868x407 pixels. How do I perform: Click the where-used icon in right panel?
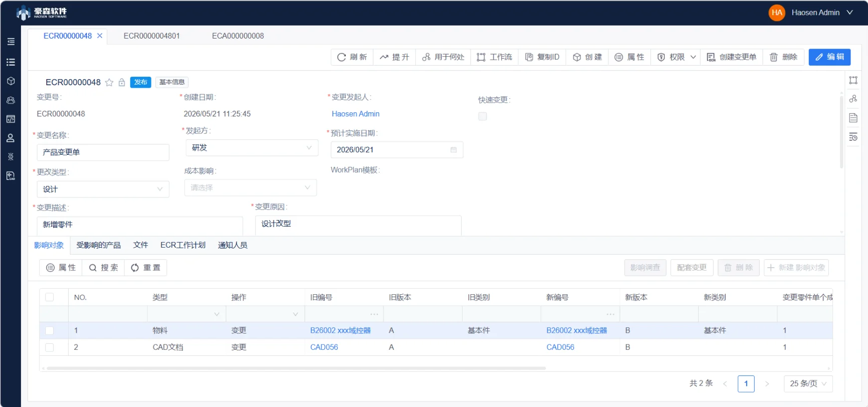tap(853, 99)
